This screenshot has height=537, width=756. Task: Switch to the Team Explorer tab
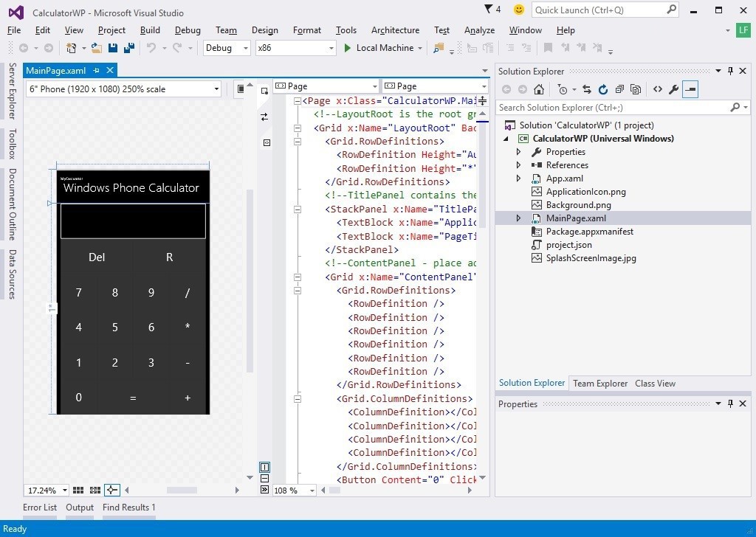[599, 383]
